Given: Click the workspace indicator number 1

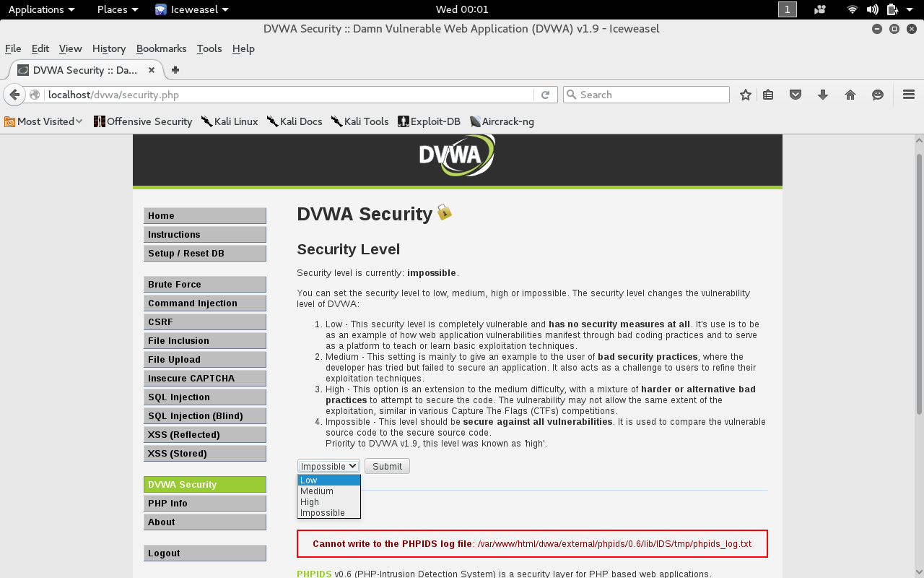Looking at the screenshot, I should pos(788,9).
